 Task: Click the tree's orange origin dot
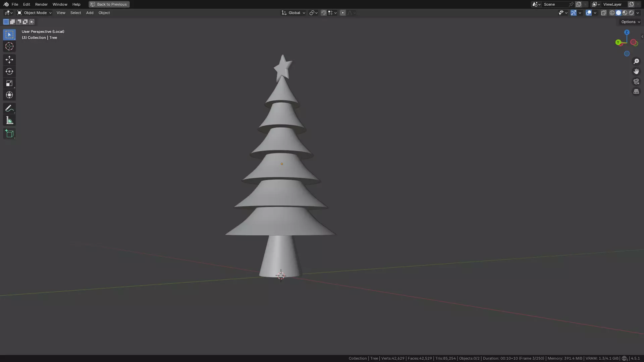pyautogui.click(x=282, y=164)
